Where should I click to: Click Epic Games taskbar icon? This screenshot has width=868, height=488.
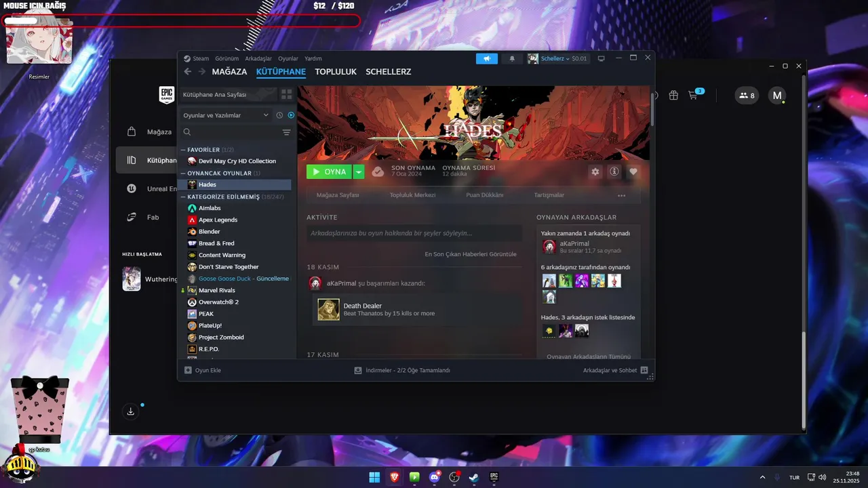pyautogui.click(x=494, y=478)
